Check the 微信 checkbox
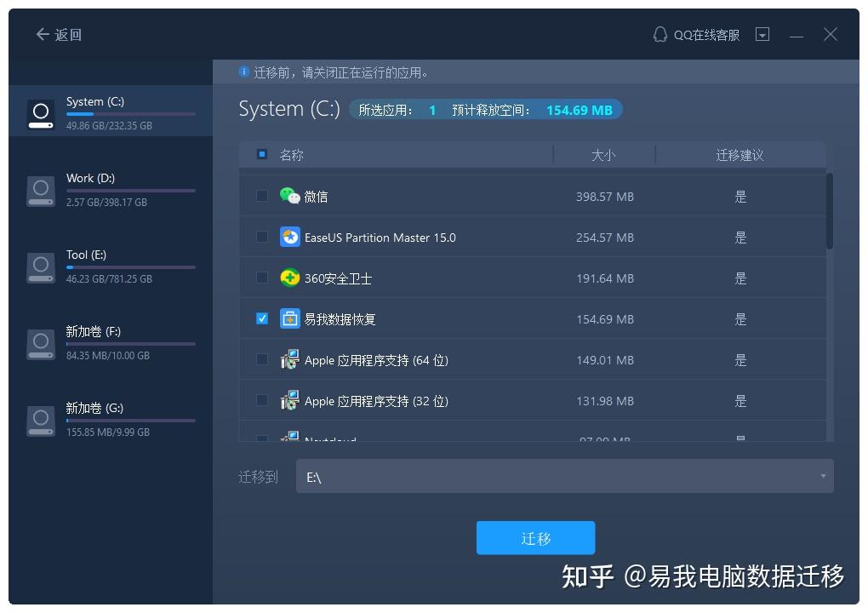Image resolution: width=868 pixels, height=613 pixels. tap(262, 196)
